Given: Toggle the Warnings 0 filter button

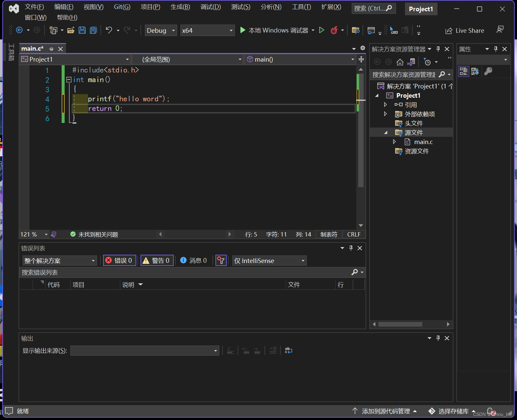Looking at the screenshot, I should coord(157,261).
